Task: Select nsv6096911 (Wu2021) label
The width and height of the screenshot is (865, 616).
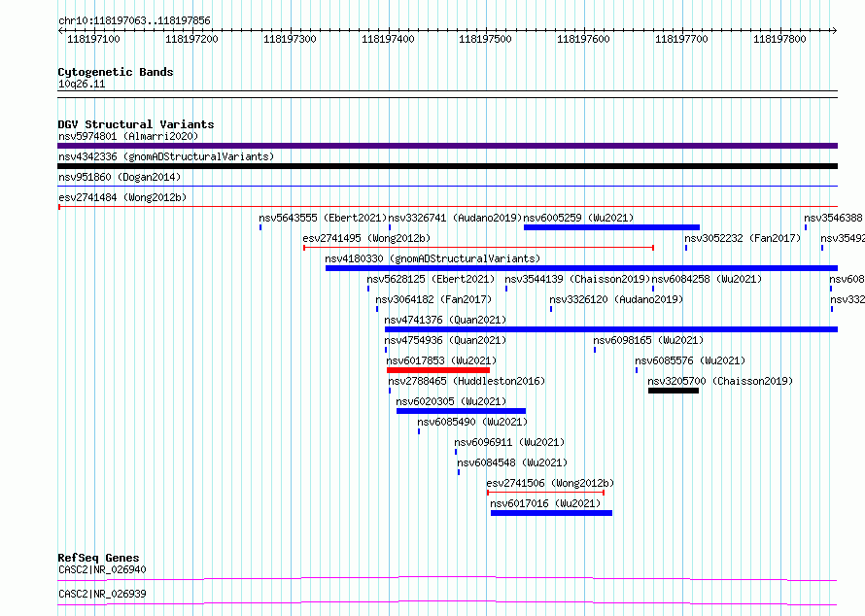Action: click(x=509, y=442)
